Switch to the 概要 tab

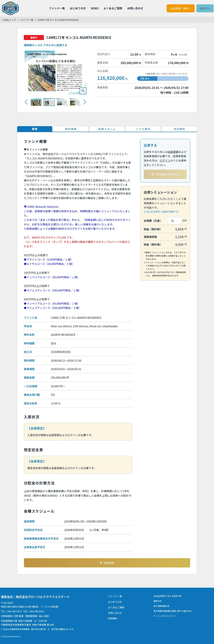pos(34,129)
